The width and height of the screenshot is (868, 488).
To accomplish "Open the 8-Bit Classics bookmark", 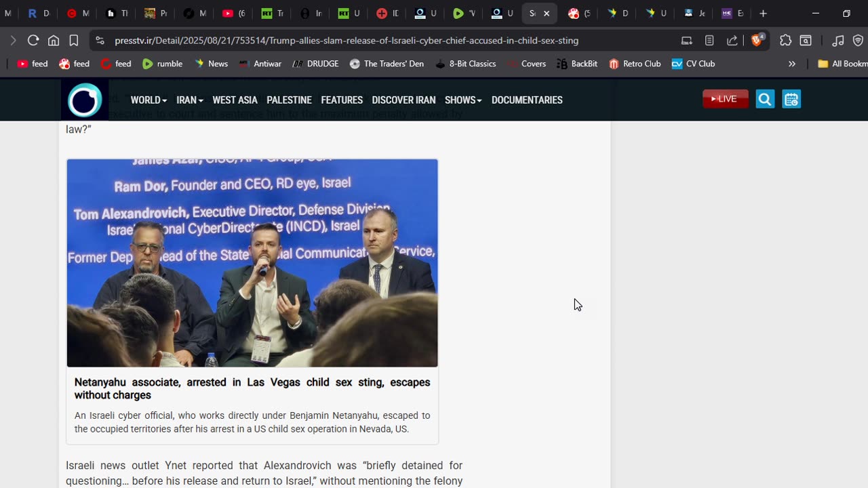I will pos(465,64).
